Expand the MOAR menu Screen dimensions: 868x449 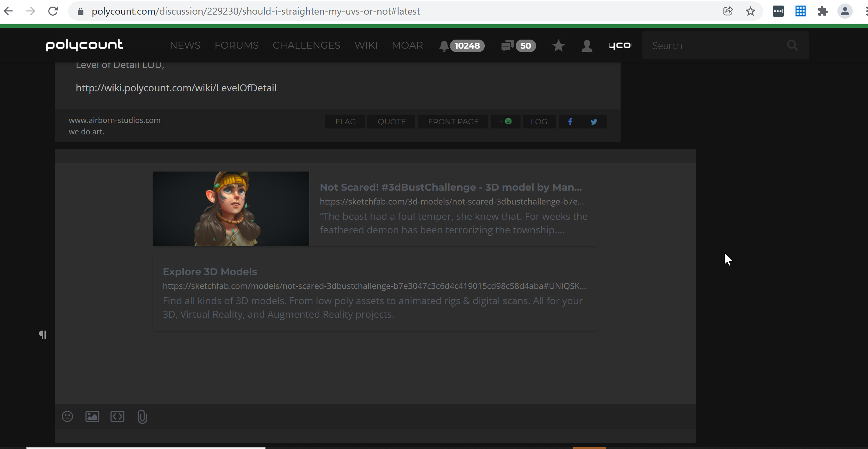tap(407, 45)
